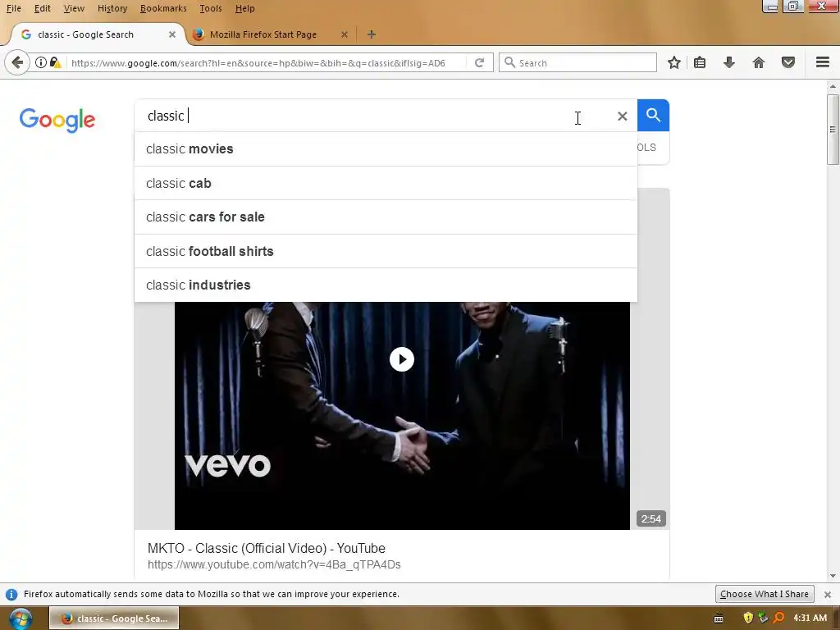Open the History menu
Screen dimensions: 840x630
tap(112, 8)
